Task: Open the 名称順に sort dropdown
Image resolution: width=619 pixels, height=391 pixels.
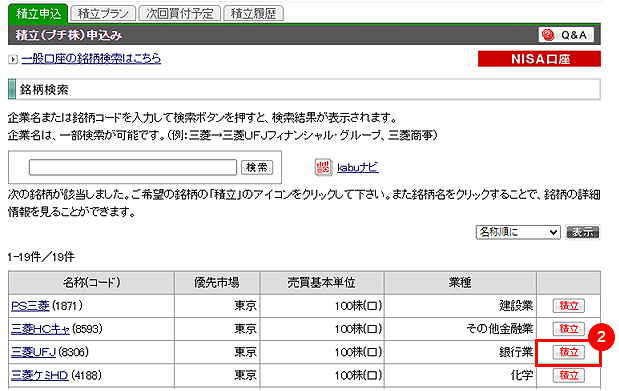Action: pos(518,232)
